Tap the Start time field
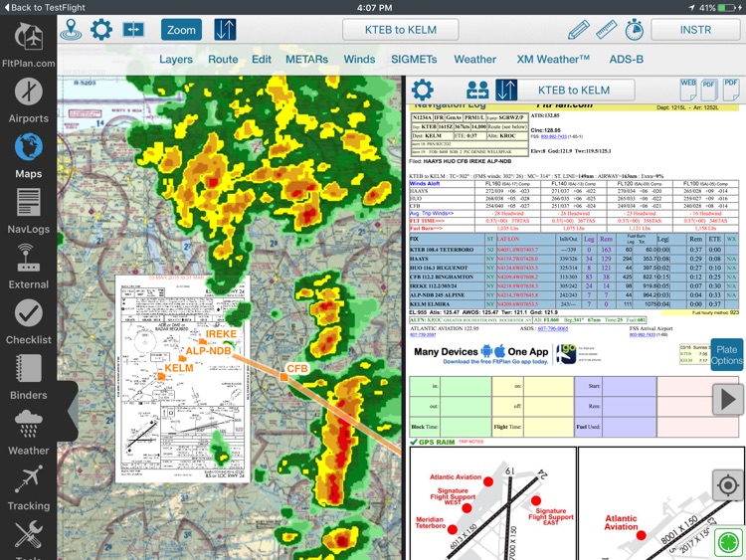Image resolution: width=746 pixels, height=560 pixels. [630, 386]
